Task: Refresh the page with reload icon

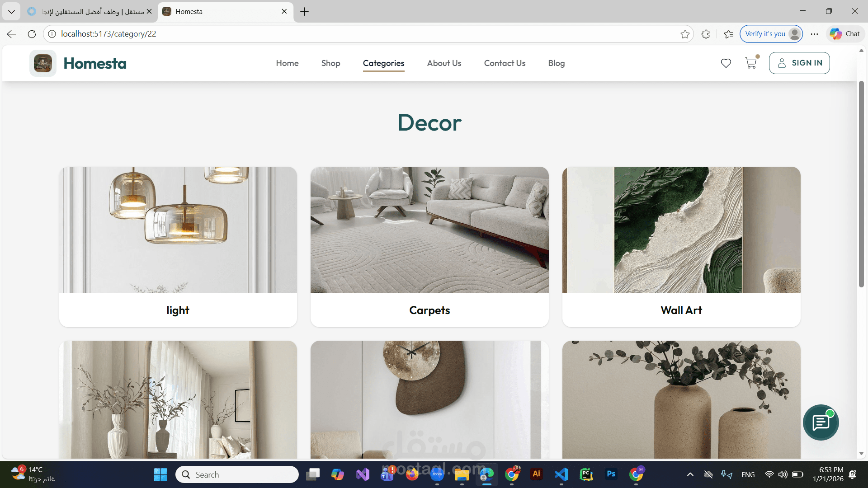Action: pos(32,34)
